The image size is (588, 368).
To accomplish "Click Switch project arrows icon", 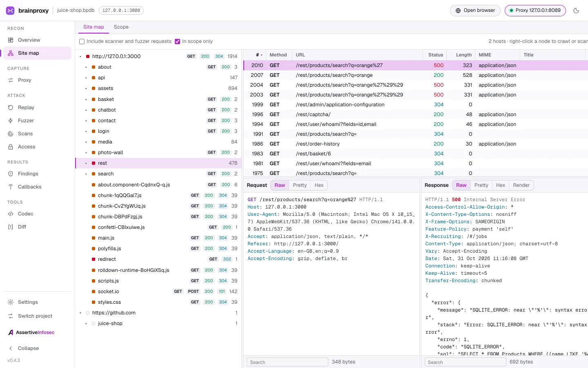I will click(11, 316).
